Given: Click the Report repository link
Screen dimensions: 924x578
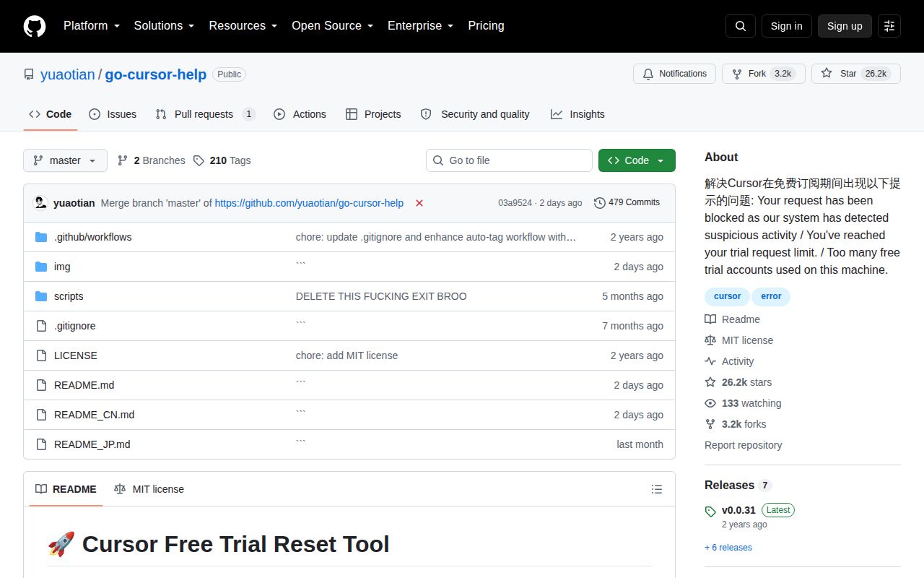Looking at the screenshot, I should coord(744,445).
